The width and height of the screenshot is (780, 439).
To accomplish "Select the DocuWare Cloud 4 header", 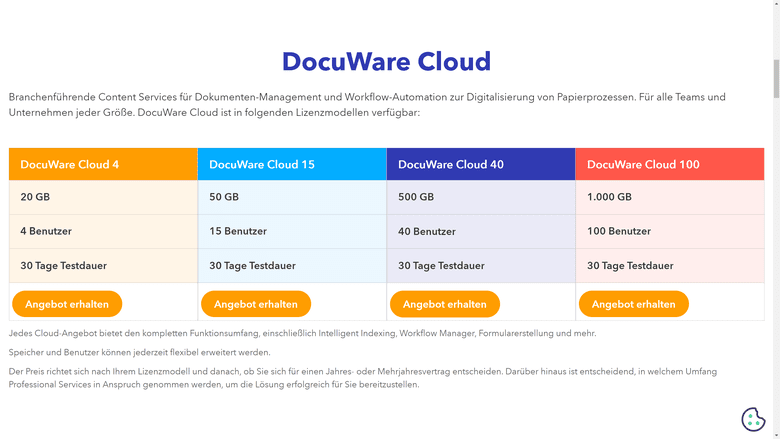I will click(103, 164).
